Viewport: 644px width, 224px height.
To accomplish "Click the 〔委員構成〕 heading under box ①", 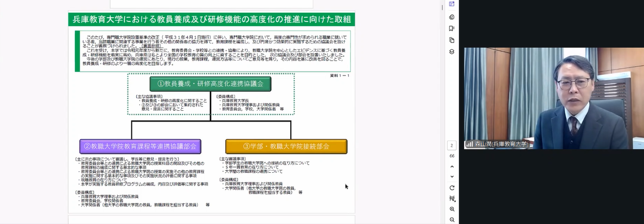I will 227,97.
